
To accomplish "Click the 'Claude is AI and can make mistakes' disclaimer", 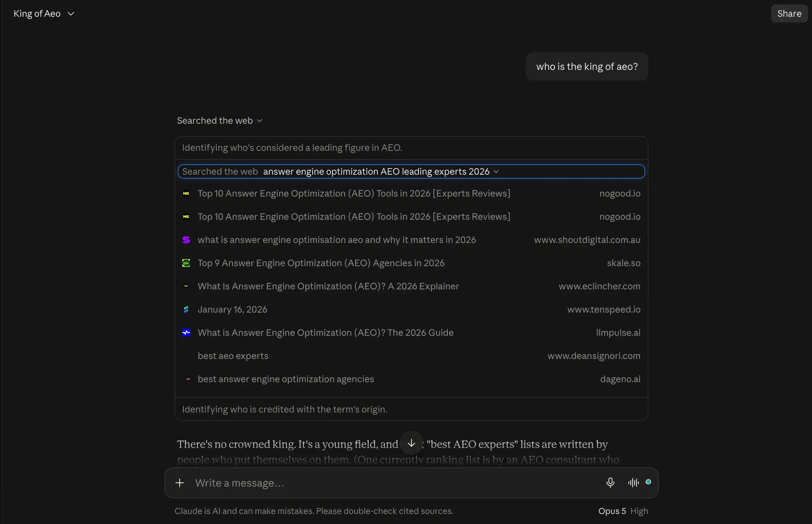I will pyautogui.click(x=314, y=511).
